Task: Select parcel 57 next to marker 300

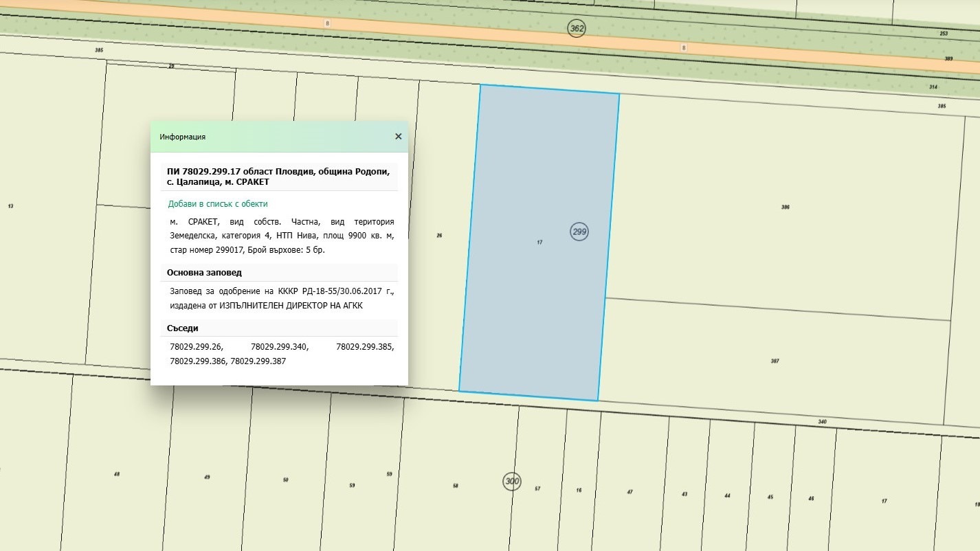Action: pos(537,489)
